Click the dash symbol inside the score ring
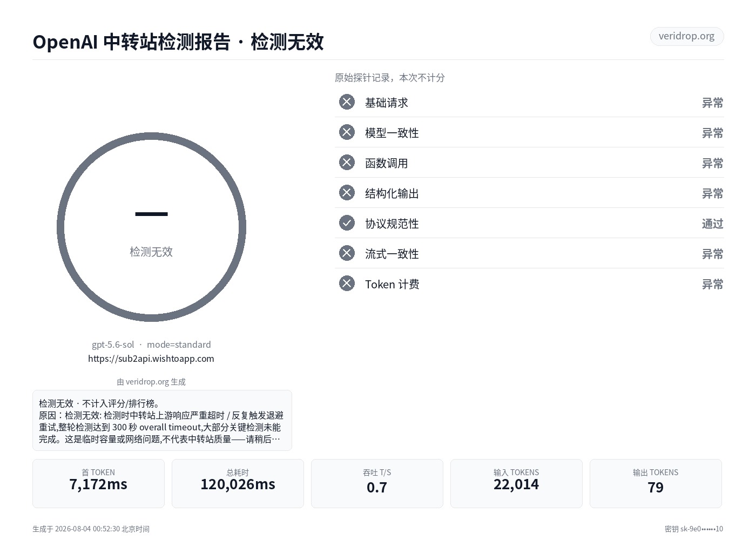Image resolution: width=756 pixels, height=540 pixels. 151,214
